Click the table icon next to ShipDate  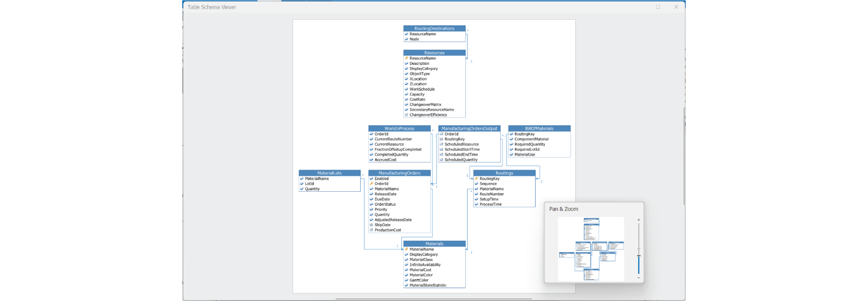tap(371, 225)
